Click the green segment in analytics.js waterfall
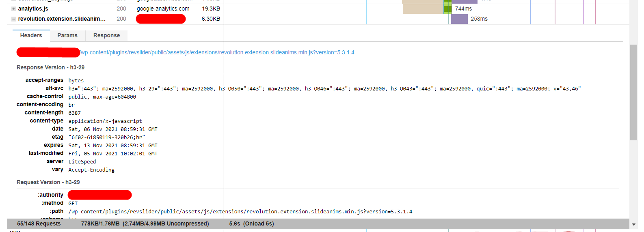644x232 pixels. 447,9
